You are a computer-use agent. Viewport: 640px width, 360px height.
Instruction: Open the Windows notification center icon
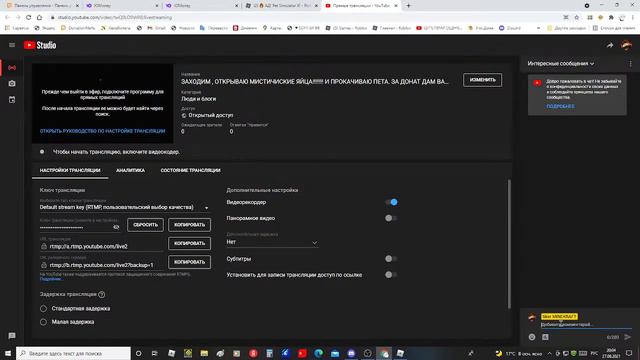coord(629,353)
